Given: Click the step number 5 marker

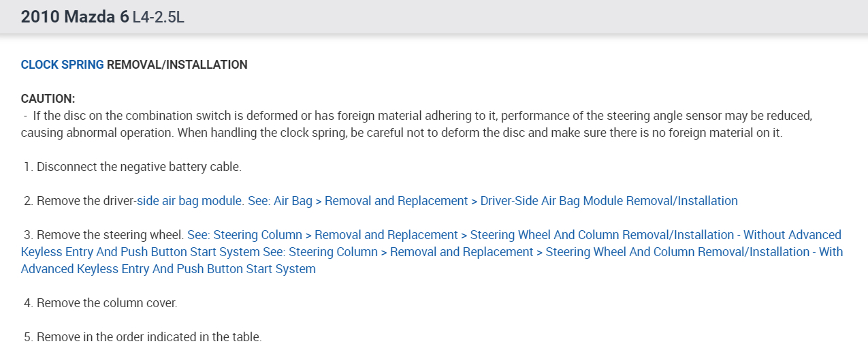Looking at the screenshot, I should tap(29, 337).
